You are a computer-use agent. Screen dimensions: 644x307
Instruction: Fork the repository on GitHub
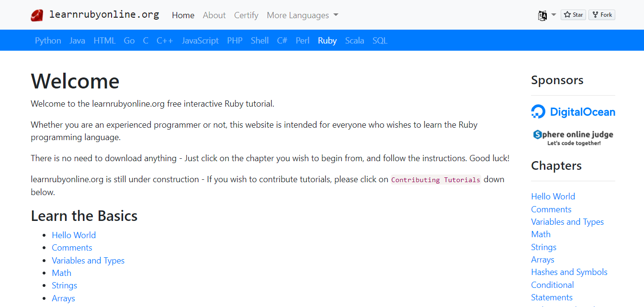pos(601,14)
